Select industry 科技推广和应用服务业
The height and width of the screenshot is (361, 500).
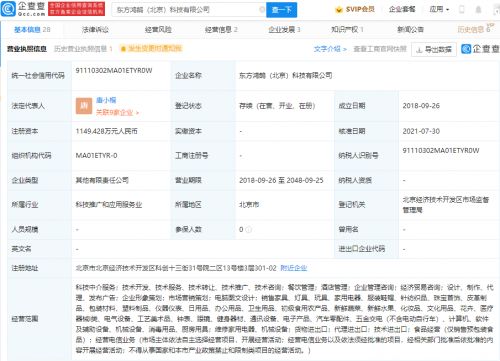tap(109, 205)
